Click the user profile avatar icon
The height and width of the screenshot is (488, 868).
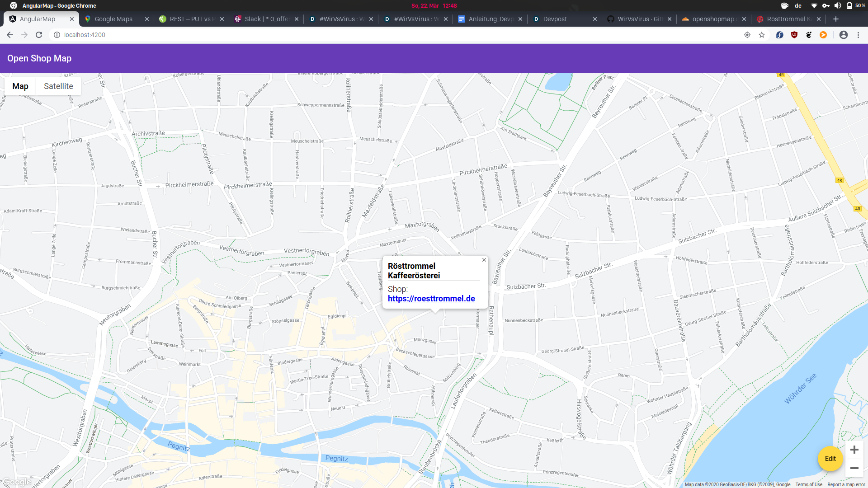844,35
